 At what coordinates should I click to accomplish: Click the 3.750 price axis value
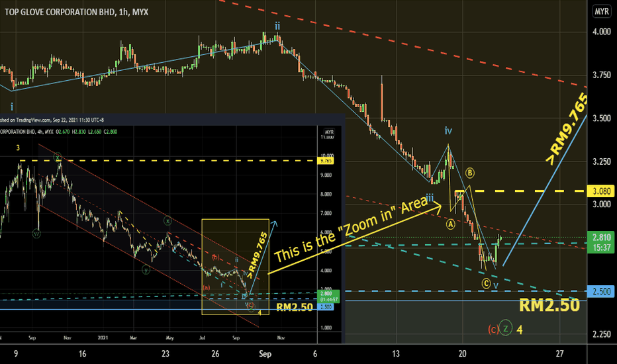point(602,75)
